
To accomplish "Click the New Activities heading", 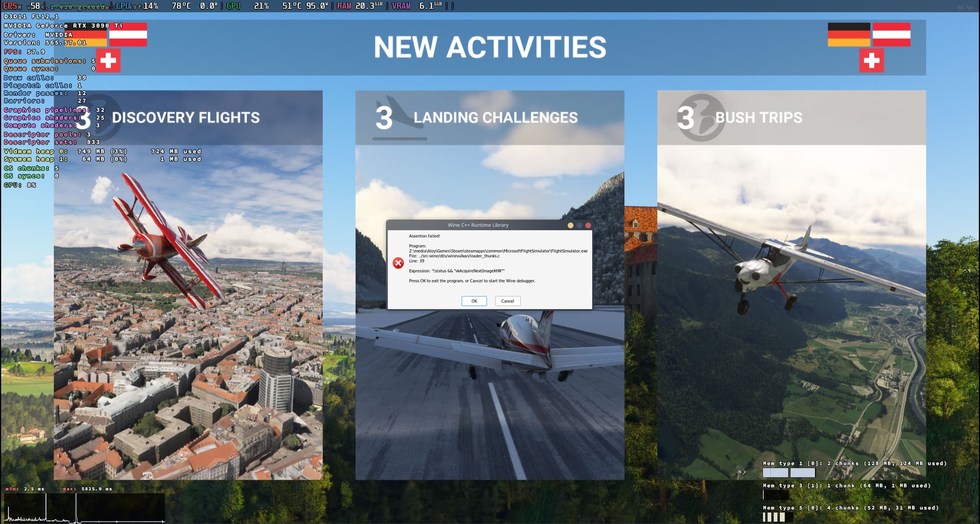I will point(490,47).
